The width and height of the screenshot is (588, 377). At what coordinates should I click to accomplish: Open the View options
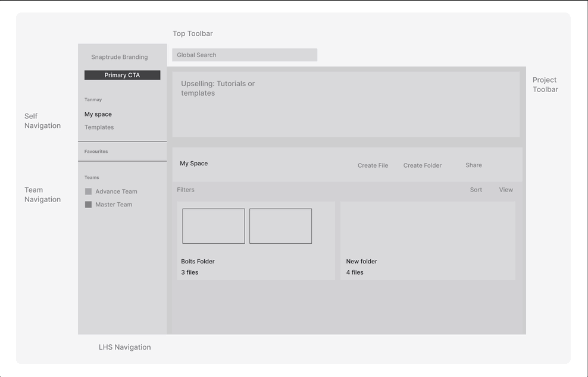[x=506, y=190]
